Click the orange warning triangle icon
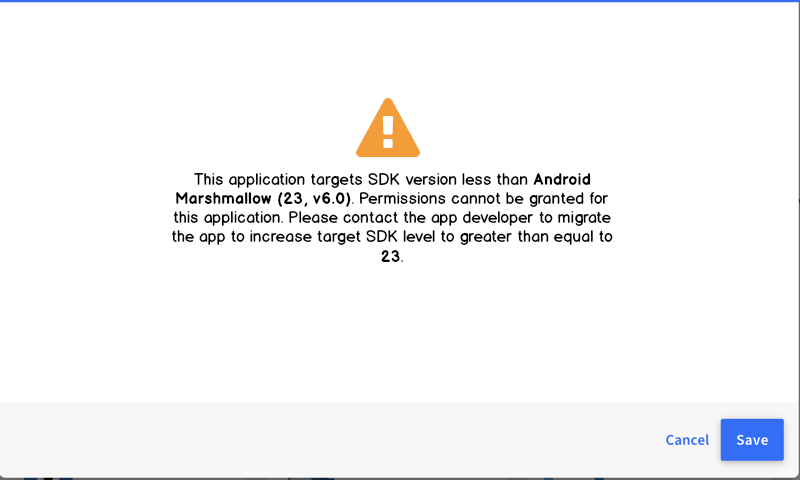 (388, 128)
